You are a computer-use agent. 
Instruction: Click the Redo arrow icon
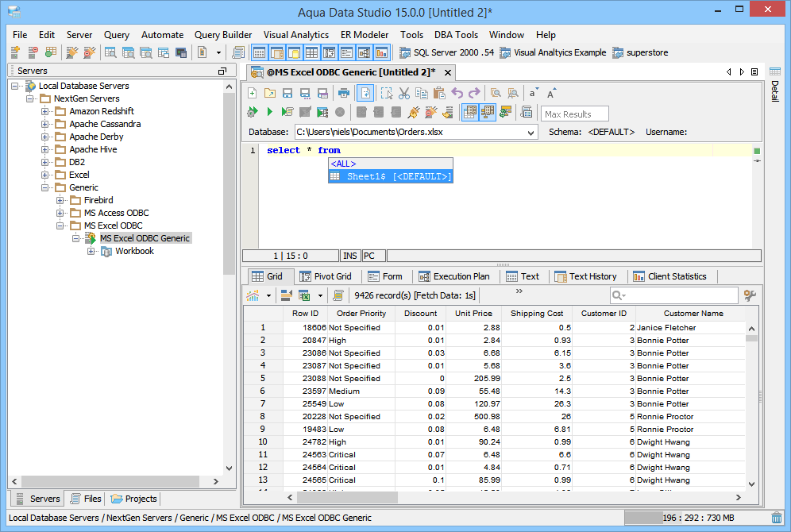coord(475,93)
